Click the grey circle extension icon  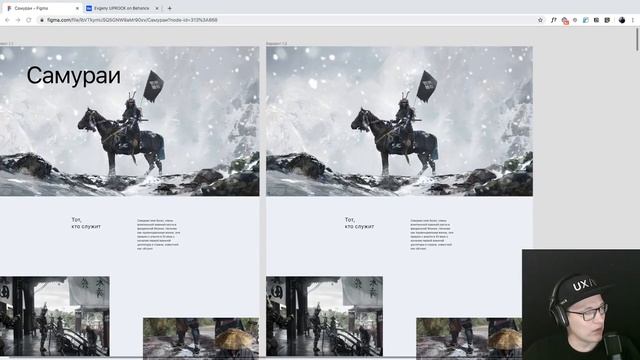(x=575, y=20)
